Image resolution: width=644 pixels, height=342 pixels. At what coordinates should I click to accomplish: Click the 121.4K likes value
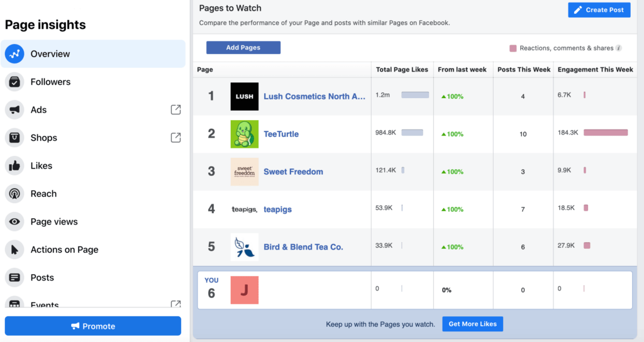coord(386,170)
